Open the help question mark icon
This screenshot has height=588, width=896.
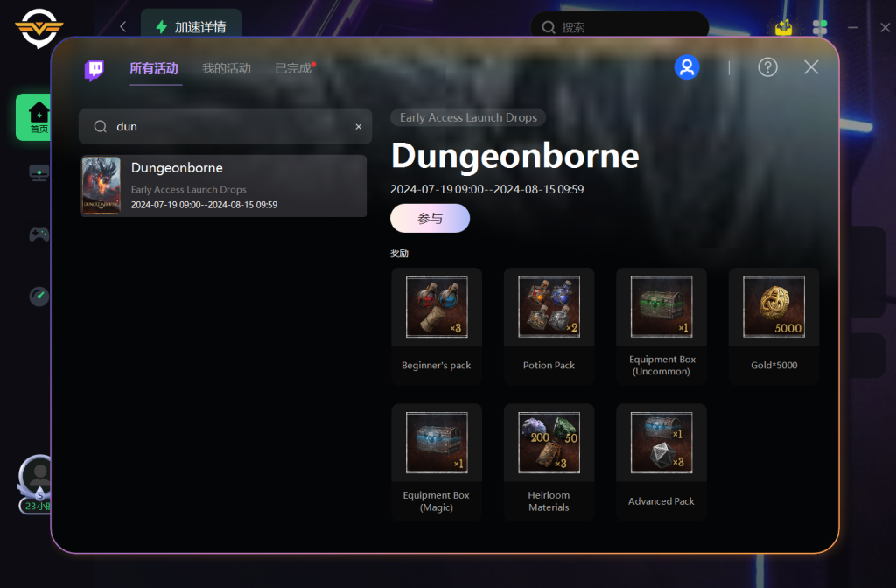(767, 67)
